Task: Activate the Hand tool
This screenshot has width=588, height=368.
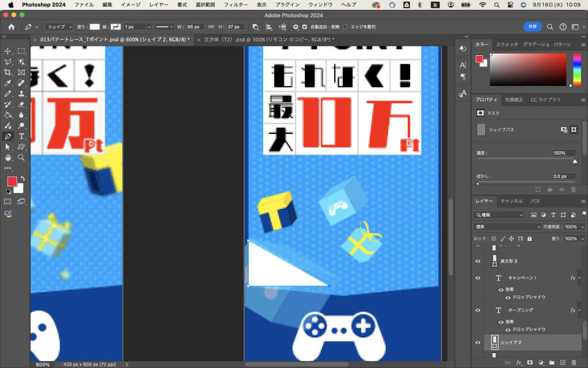Action: point(8,157)
